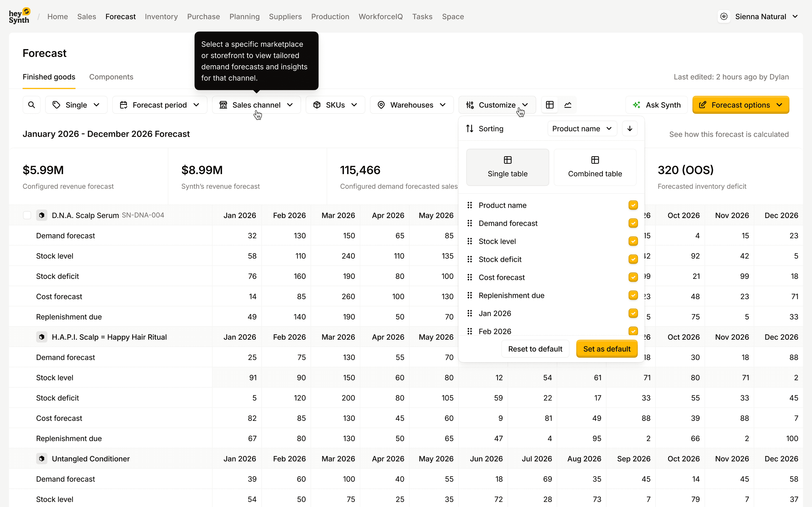The height and width of the screenshot is (507, 812).
Task: Open the Product name sorting dropdown
Action: point(582,128)
